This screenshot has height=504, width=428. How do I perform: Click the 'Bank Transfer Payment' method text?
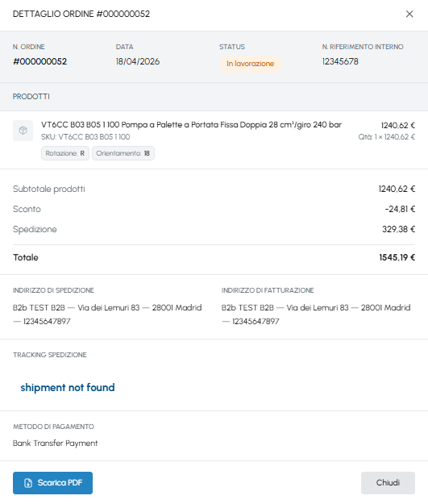(x=56, y=444)
